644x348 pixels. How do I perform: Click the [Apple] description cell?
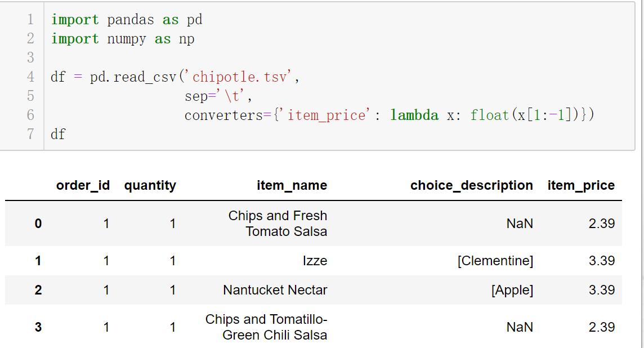tap(512, 290)
